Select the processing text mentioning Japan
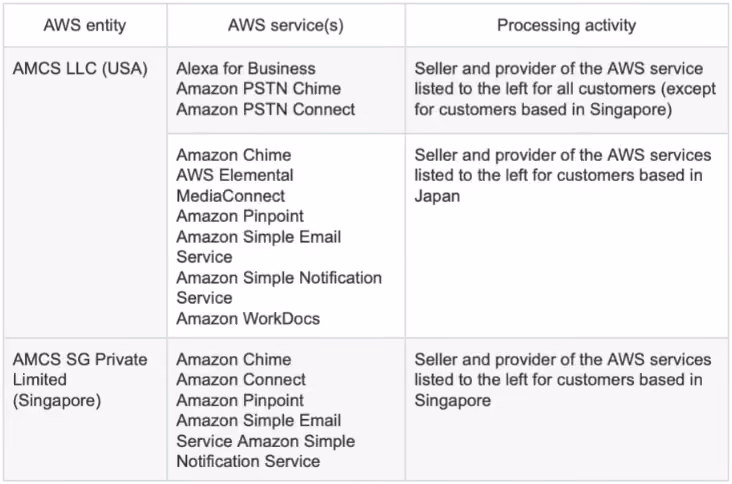 tap(563, 175)
